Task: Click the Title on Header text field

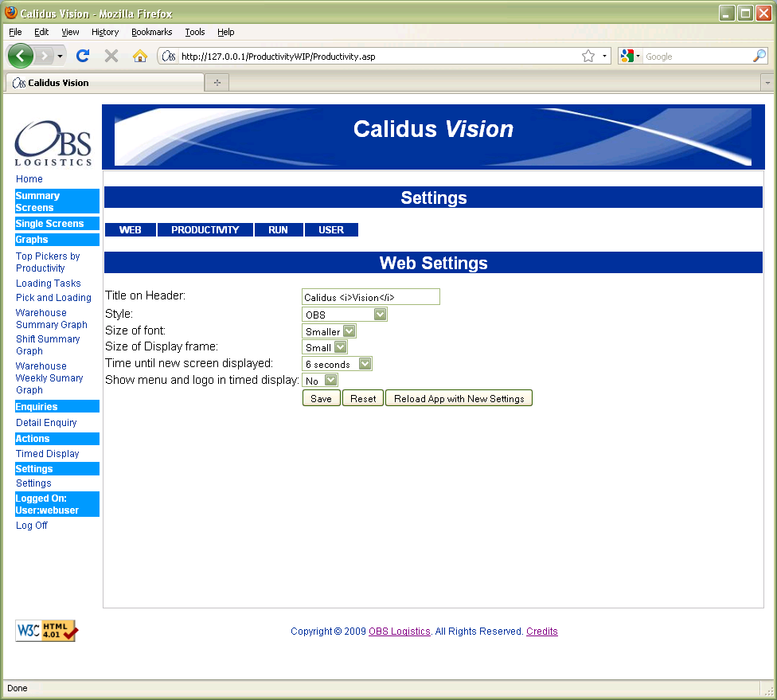Action: point(371,297)
